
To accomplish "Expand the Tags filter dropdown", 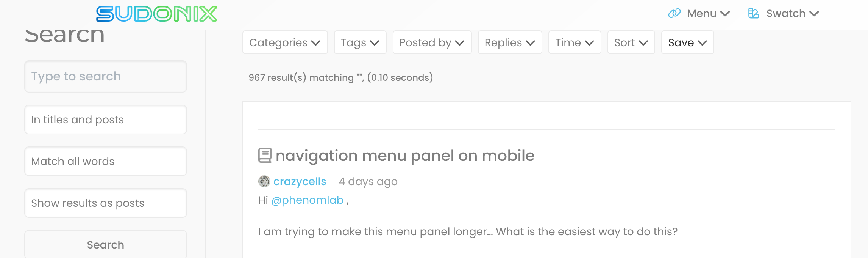I will (360, 42).
